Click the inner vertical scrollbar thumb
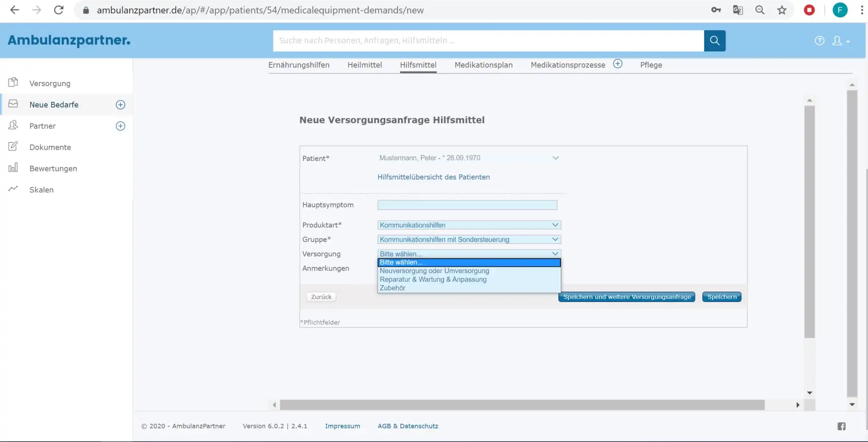The width and height of the screenshot is (868, 442). pyautogui.click(x=810, y=222)
